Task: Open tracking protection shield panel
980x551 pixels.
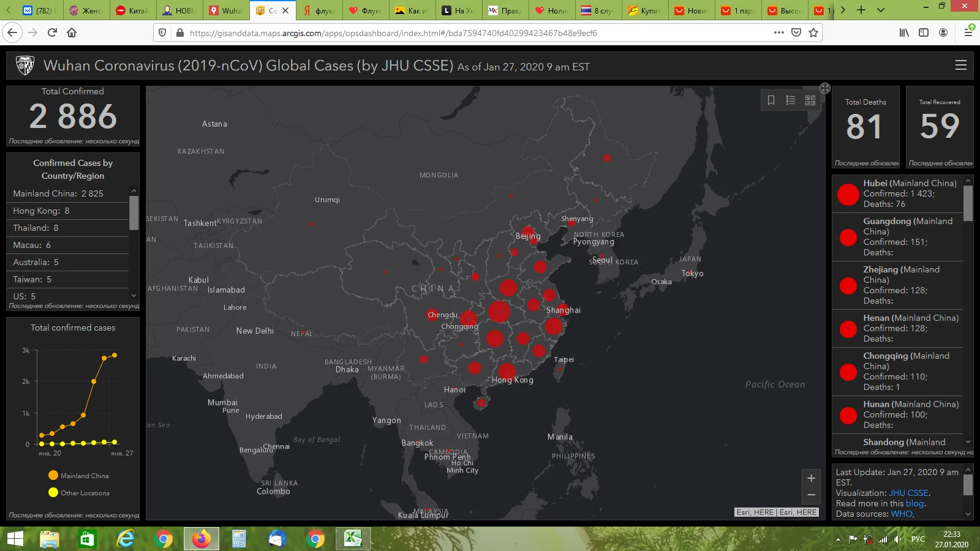Action: (x=162, y=32)
